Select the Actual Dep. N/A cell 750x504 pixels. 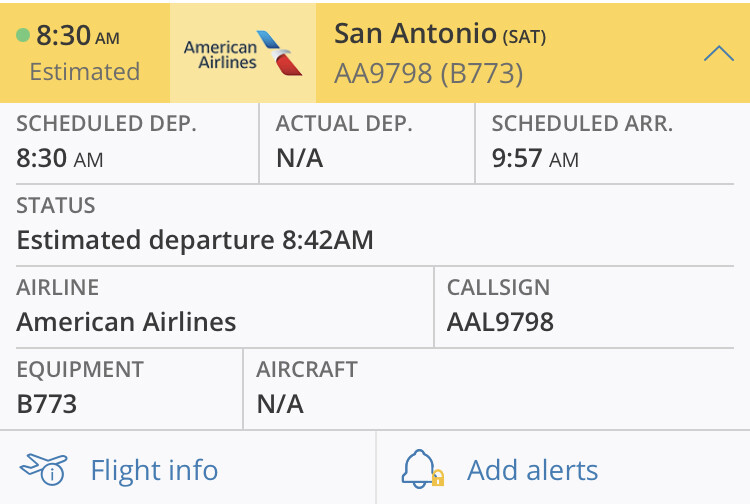point(366,142)
